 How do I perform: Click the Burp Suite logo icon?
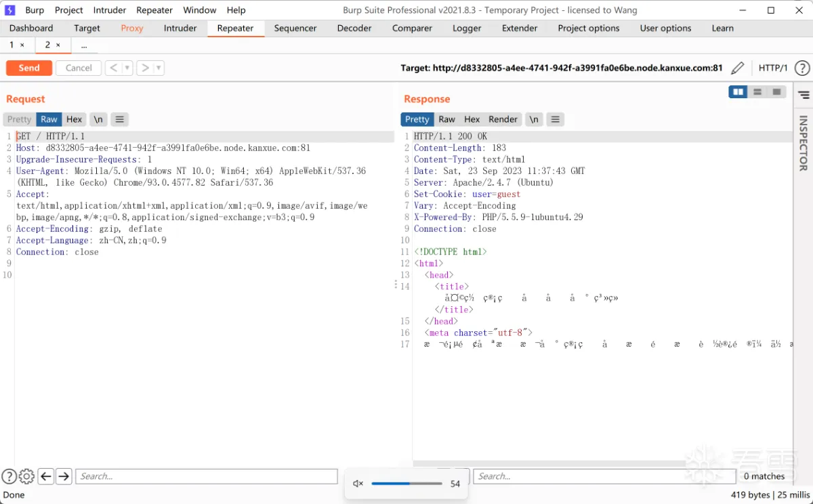[9, 9]
